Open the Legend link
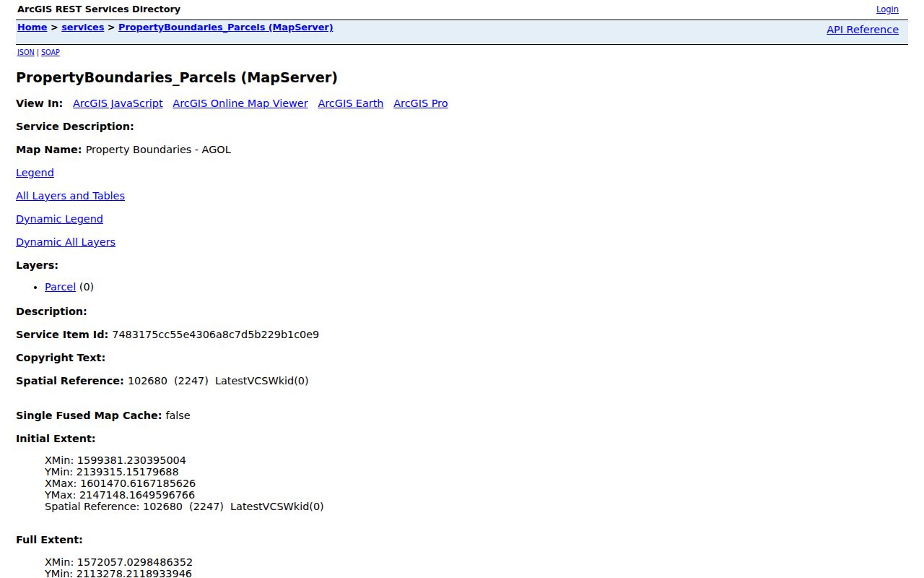 [x=35, y=173]
